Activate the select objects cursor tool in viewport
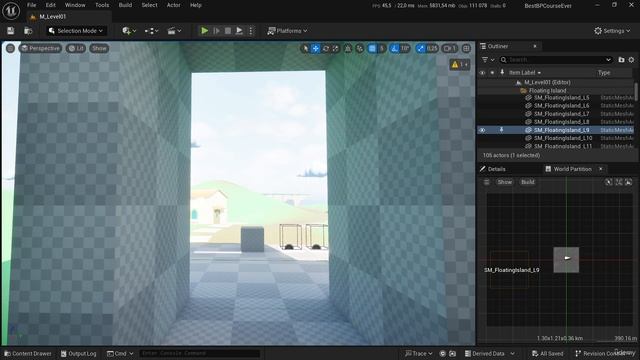Screen dimensions: 640x360 [x=305, y=48]
